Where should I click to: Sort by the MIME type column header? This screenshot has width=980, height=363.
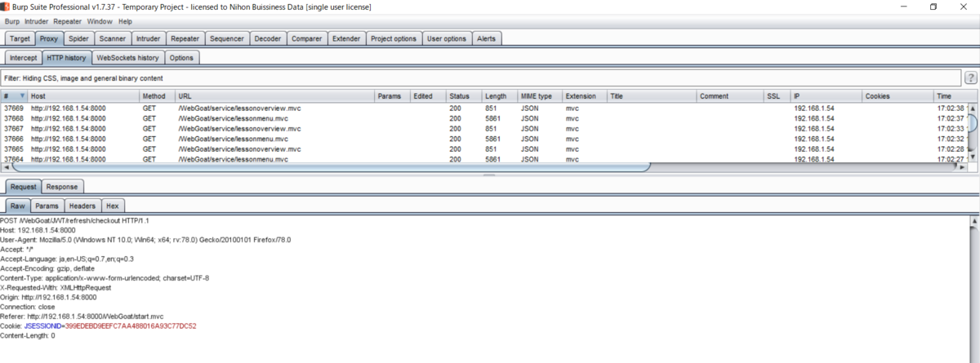[541, 96]
